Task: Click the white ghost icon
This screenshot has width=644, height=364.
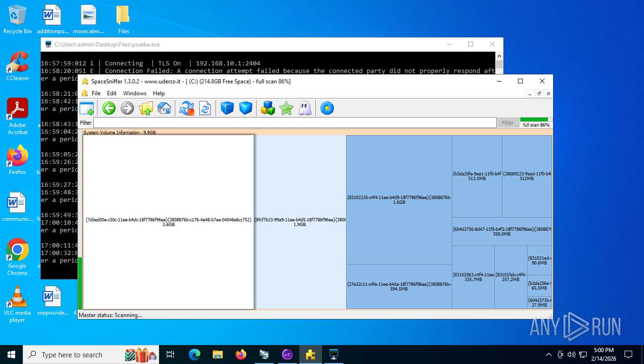Action: [305, 108]
